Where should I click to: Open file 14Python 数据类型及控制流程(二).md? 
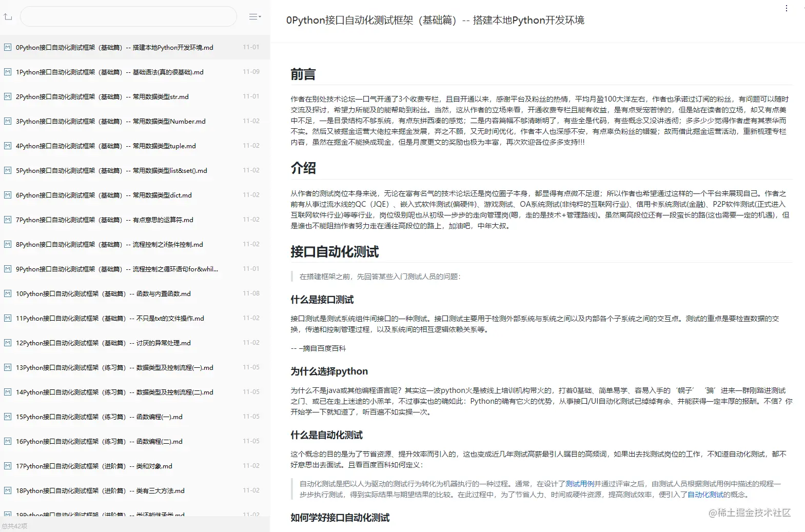tap(135, 392)
